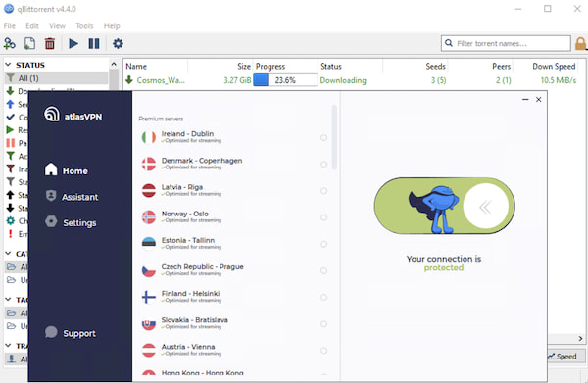Select the Latvia - Riga radio button
This screenshot has height=383, width=588.
[324, 191]
